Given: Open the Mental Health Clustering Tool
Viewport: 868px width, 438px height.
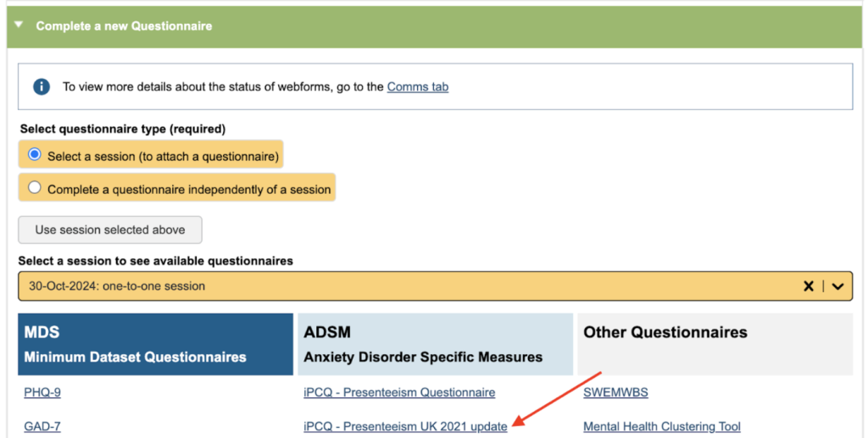Looking at the screenshot, I should tap(661, 426).
